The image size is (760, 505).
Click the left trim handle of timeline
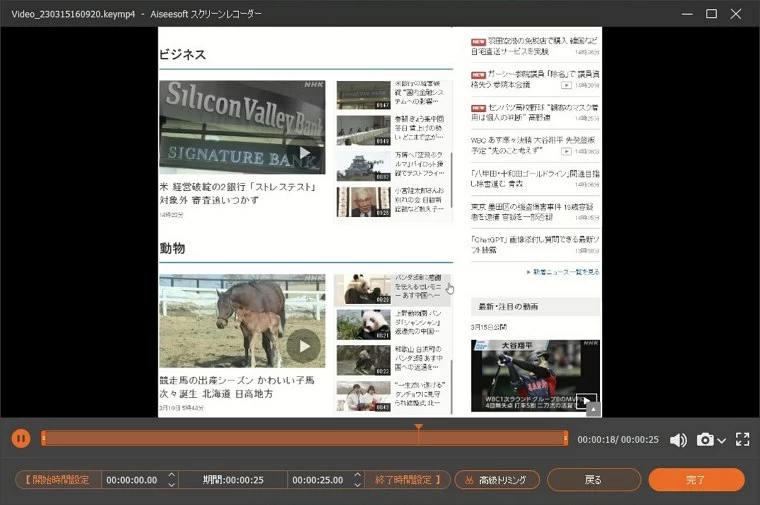[43, 439]
